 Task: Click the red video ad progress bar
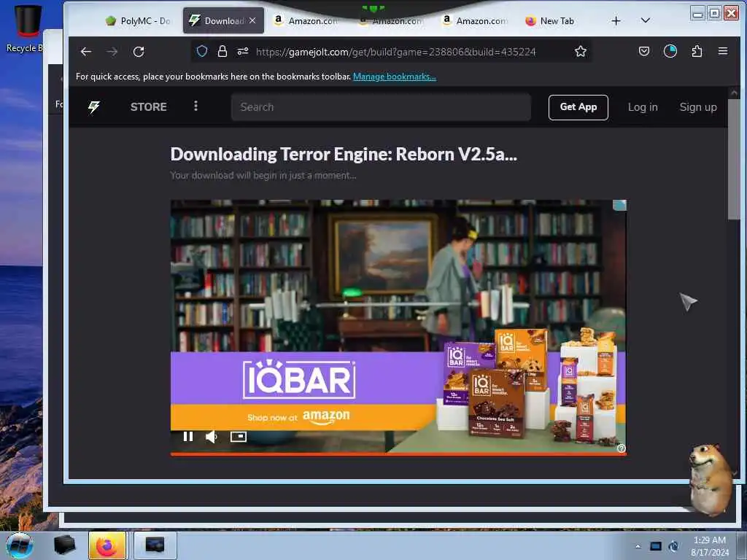pos(398,454)
